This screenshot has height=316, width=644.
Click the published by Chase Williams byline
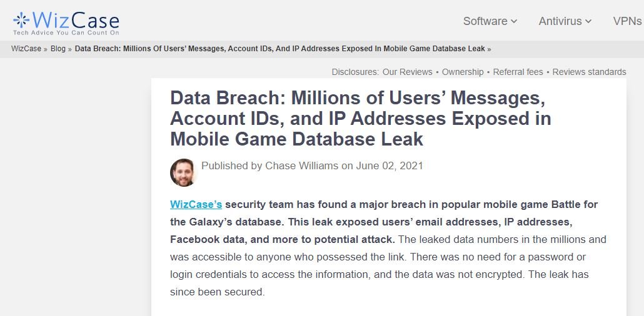pyautogui.click(x=312, y=165)
